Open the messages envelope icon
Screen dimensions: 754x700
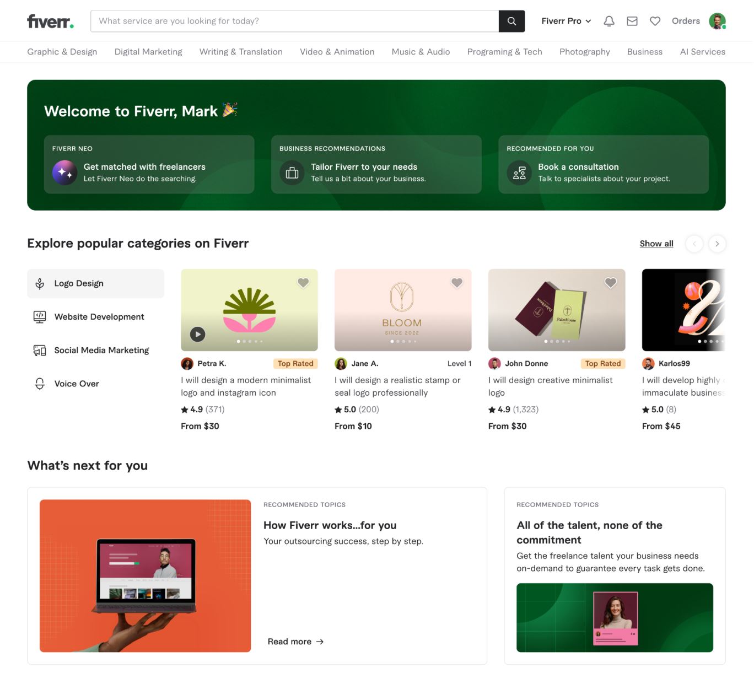coord(632,21)
